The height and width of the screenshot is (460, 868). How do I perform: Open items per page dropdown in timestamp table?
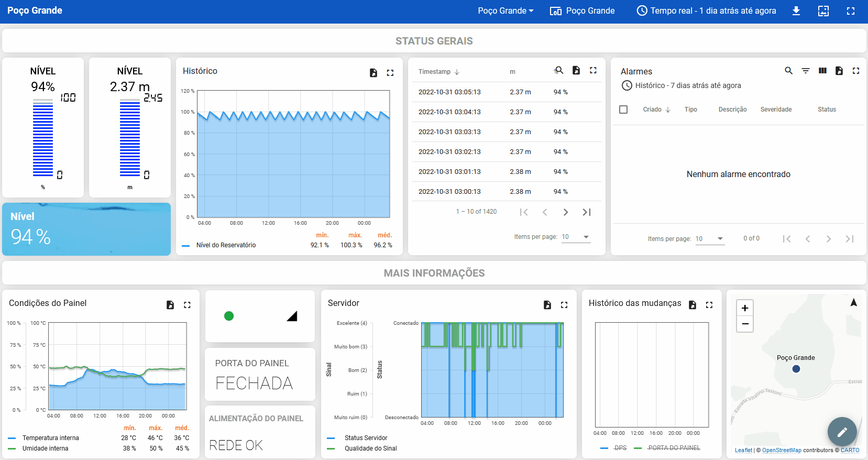[576, 237]
